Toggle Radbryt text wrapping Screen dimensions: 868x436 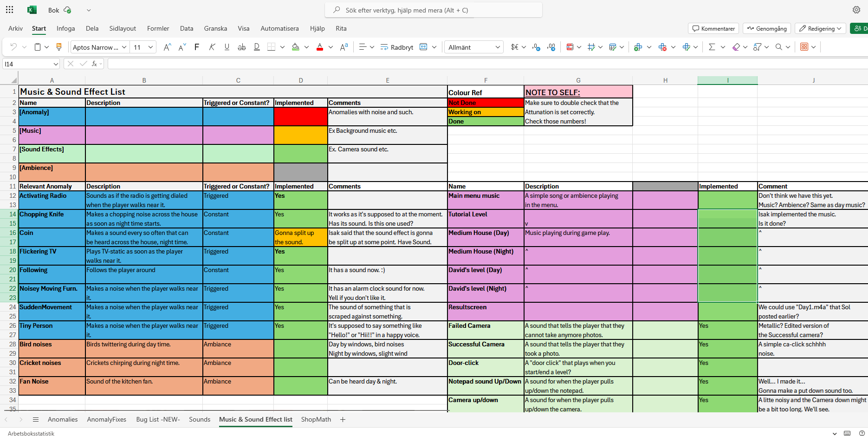coord(397,47)
